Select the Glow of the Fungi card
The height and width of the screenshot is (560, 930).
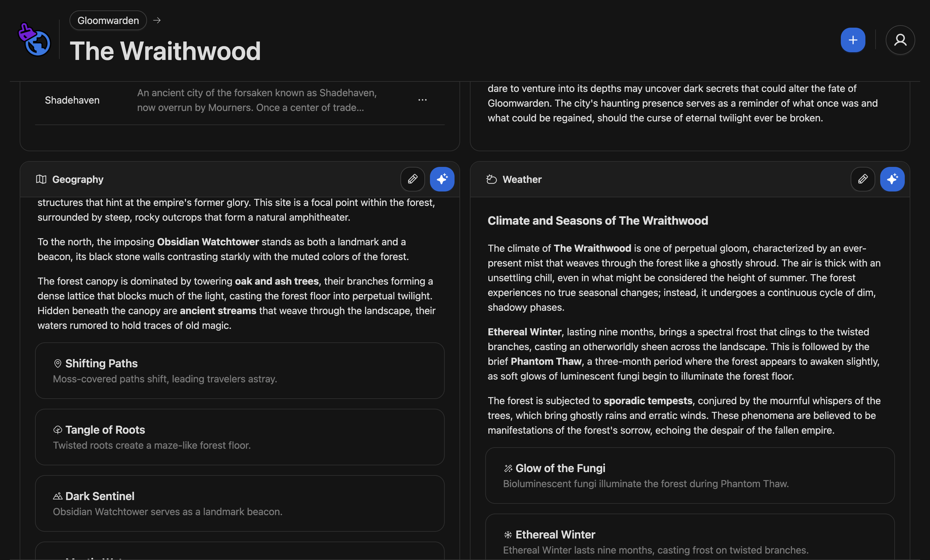coord(690,475)
